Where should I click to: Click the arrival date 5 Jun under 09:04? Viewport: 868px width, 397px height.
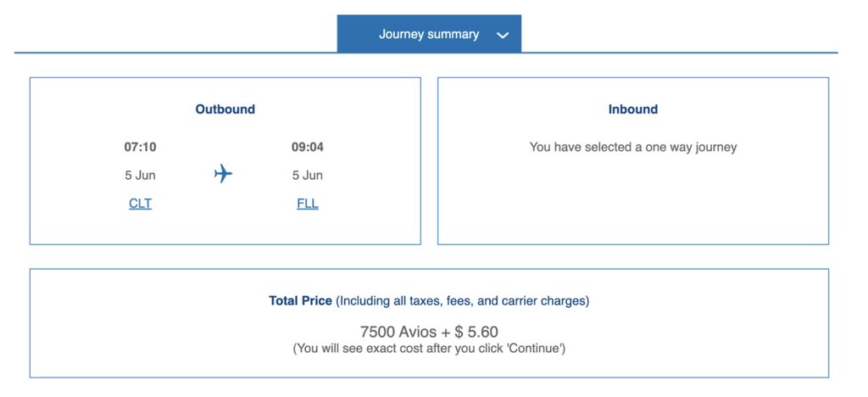pos(308,176)
